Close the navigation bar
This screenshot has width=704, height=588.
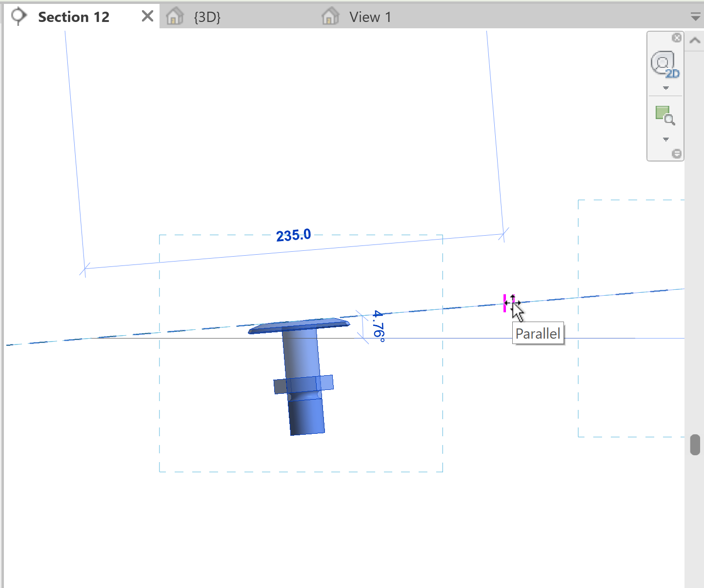677,38
